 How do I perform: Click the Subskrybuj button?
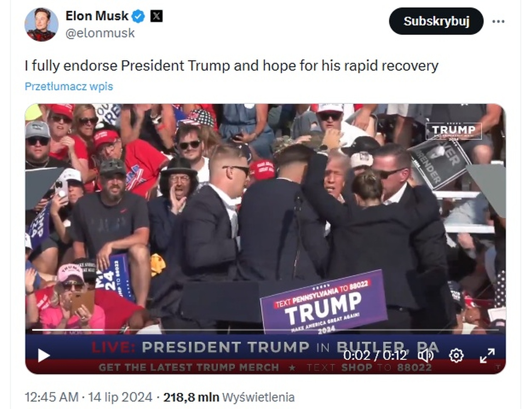[x=436, y=21]
